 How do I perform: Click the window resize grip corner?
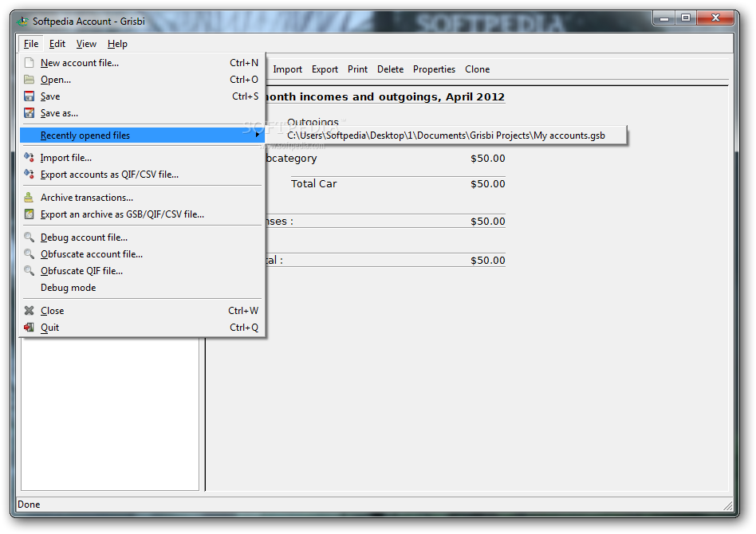coord(728,505)
